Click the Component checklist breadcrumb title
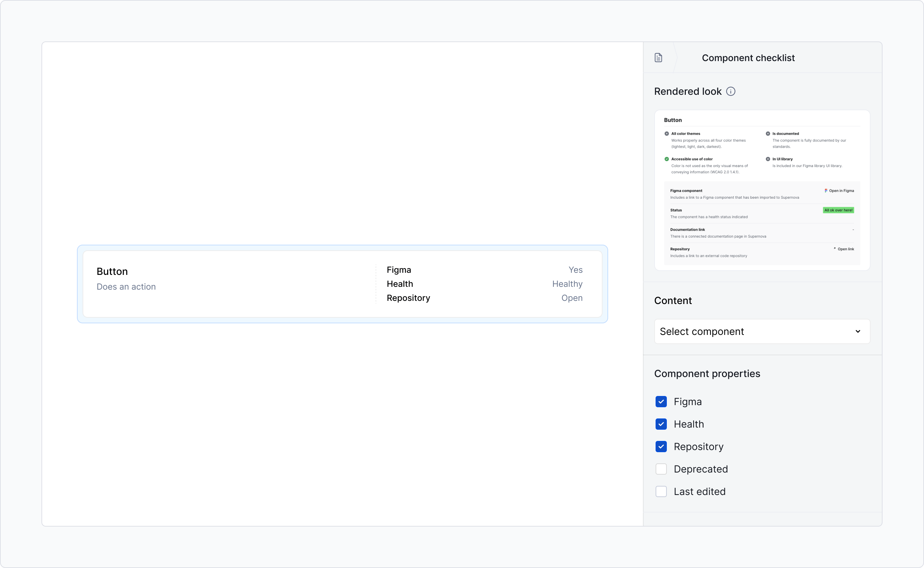 (x=748, y=58)
